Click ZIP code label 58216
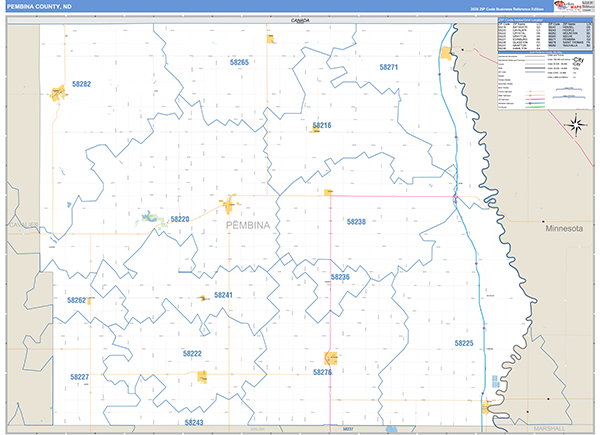 click(322, 125)
